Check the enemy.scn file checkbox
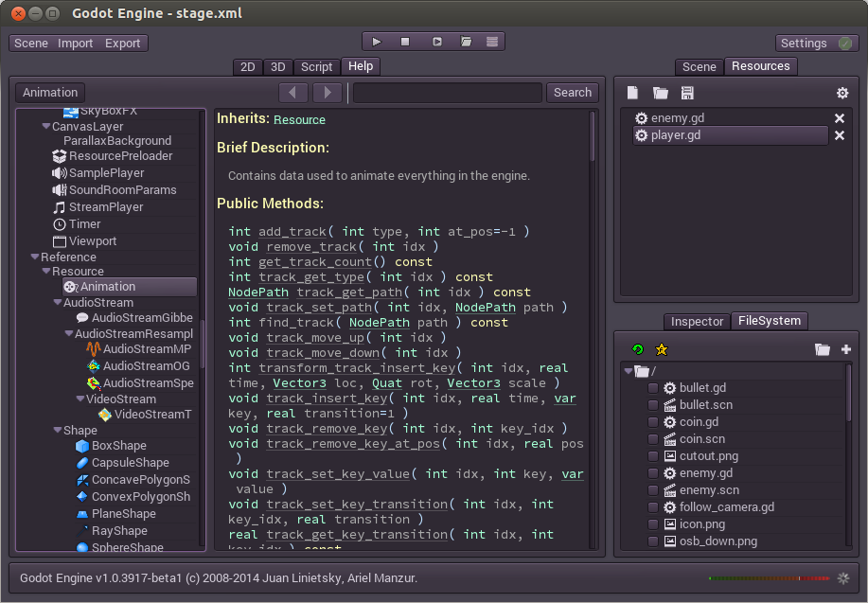Image resolution: width=868 pixels, height=603 pixels. coord(653,490)
